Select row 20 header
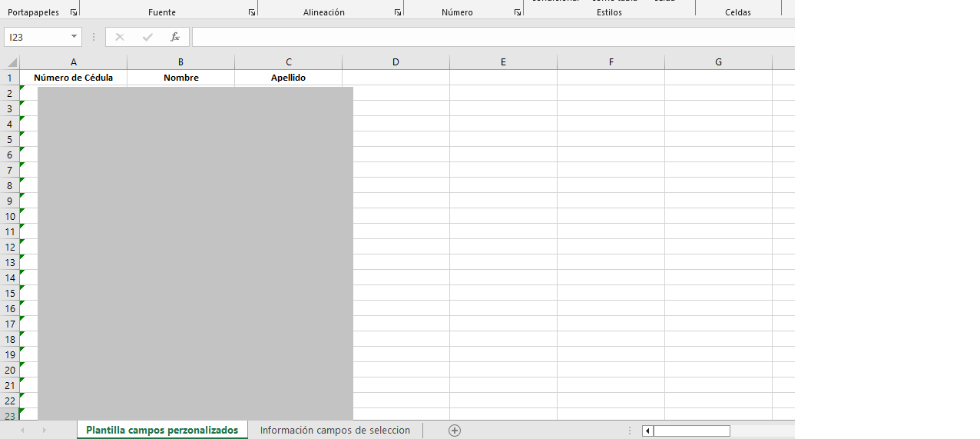 [10, 370]
